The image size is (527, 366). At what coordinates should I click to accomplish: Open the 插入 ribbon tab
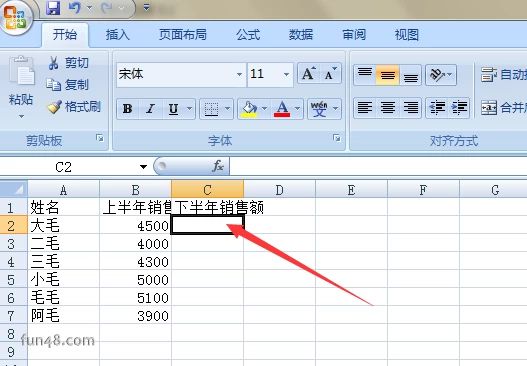(118, 35)
